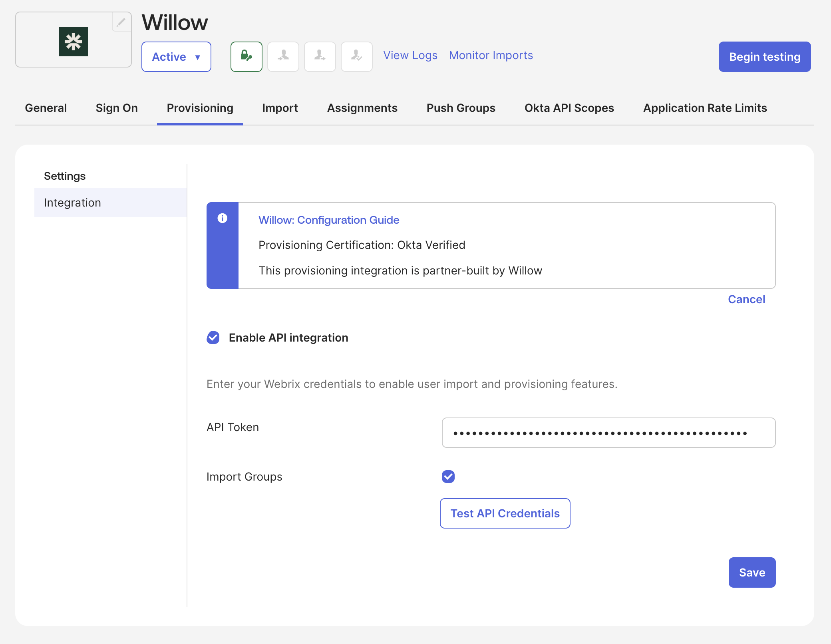Click the 'partner-built by Willow' text line
The width and height of the screenshot is (831, 644).
pos(400,270)
